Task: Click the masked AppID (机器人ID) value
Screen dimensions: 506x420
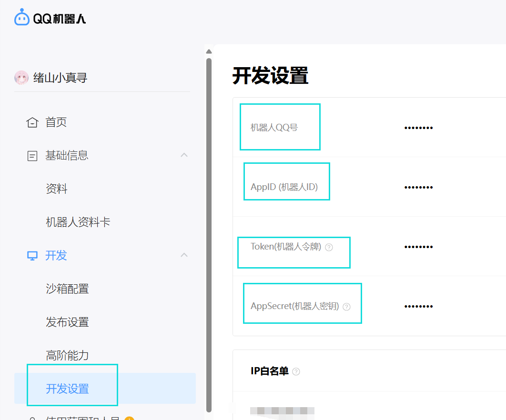Action: (x=418, y=187)
